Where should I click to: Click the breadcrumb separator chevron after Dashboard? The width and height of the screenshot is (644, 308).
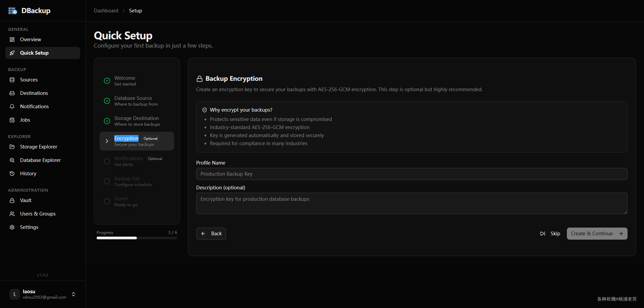coord(124,11)
